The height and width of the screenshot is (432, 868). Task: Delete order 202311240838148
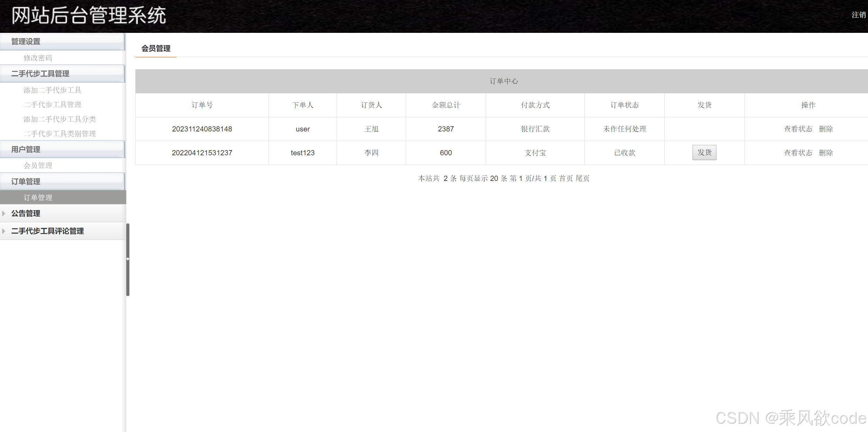(825, 129)
